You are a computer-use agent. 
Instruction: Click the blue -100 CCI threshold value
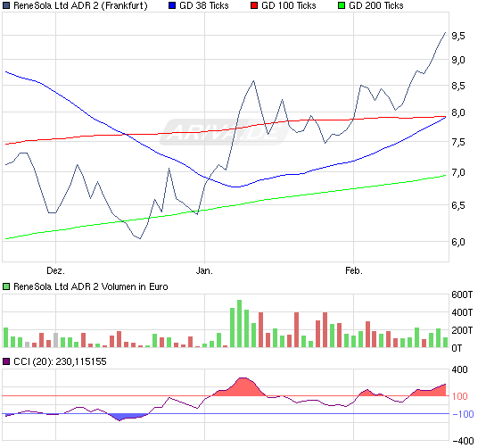point(463,414)
